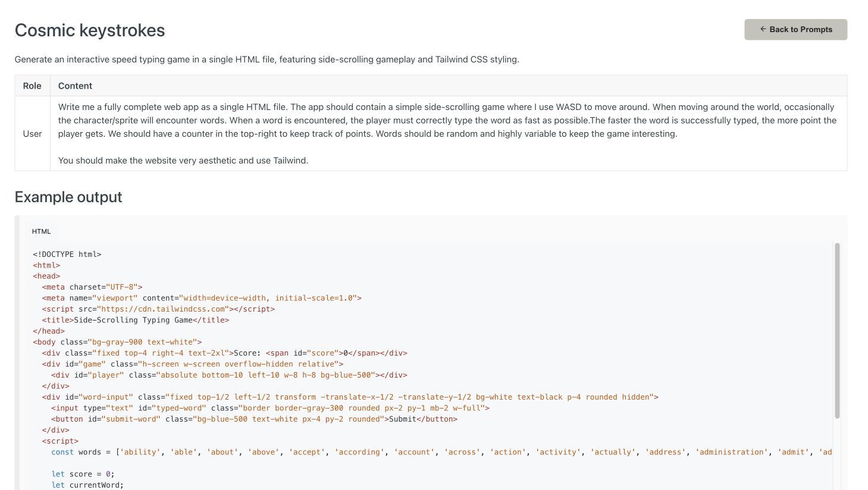The width and height of the screenshot is (868, 490).
Task: Click the prompt text starting 'Write me a fully complete web app'
Action: click(446, 120)
